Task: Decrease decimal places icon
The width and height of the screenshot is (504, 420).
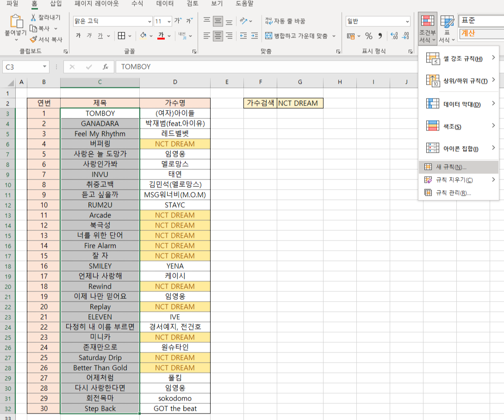Action: (x=405, y=36)
